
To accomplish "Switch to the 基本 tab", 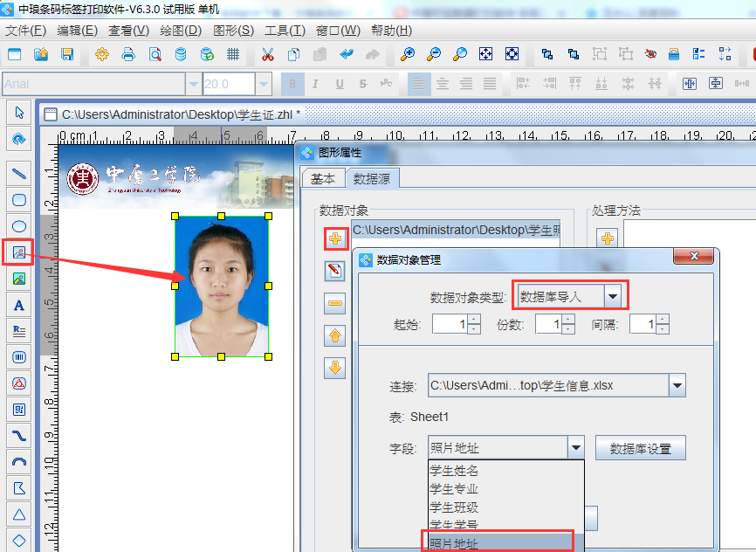I will click(323, 178).
